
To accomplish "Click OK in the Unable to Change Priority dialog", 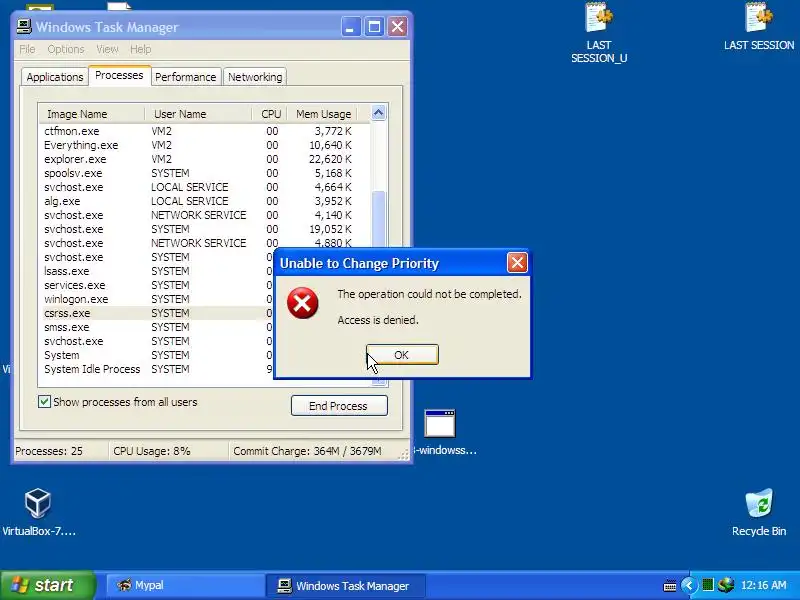I will pyautogui.click(x=402, y=355).
